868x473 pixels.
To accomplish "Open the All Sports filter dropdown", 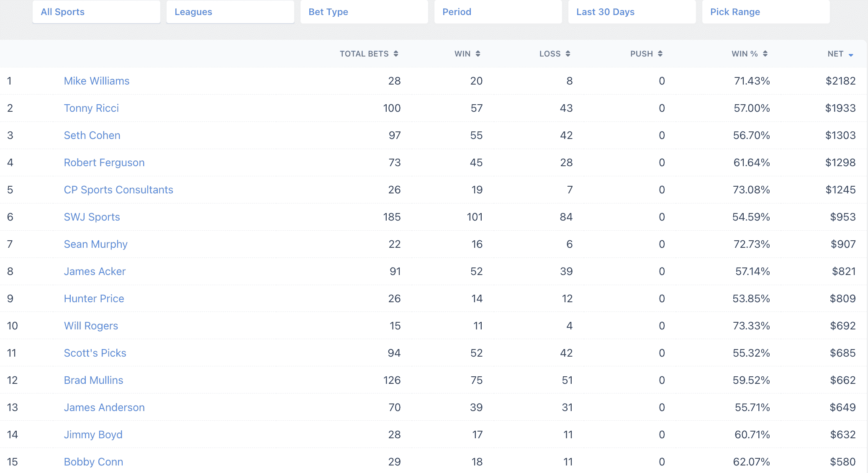I will 96,12.
